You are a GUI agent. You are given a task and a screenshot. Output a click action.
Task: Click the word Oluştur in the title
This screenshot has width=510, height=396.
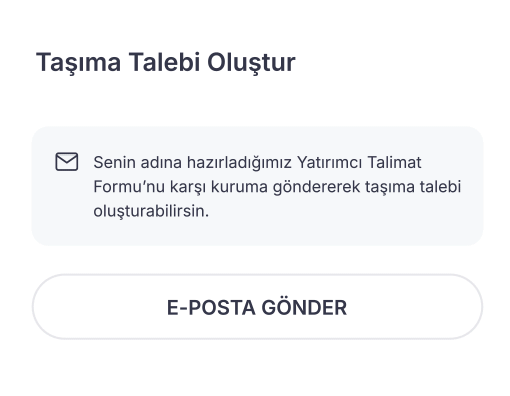251,62
